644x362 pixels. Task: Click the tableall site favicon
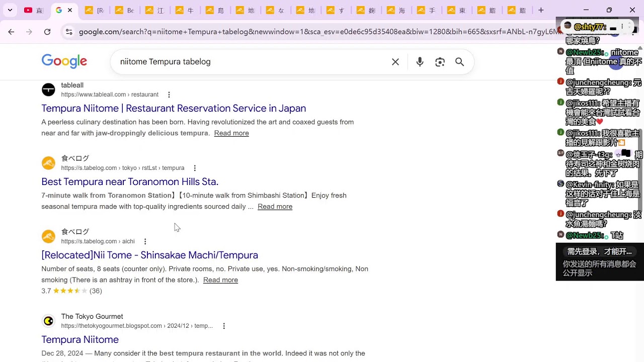tap(48, 89)
